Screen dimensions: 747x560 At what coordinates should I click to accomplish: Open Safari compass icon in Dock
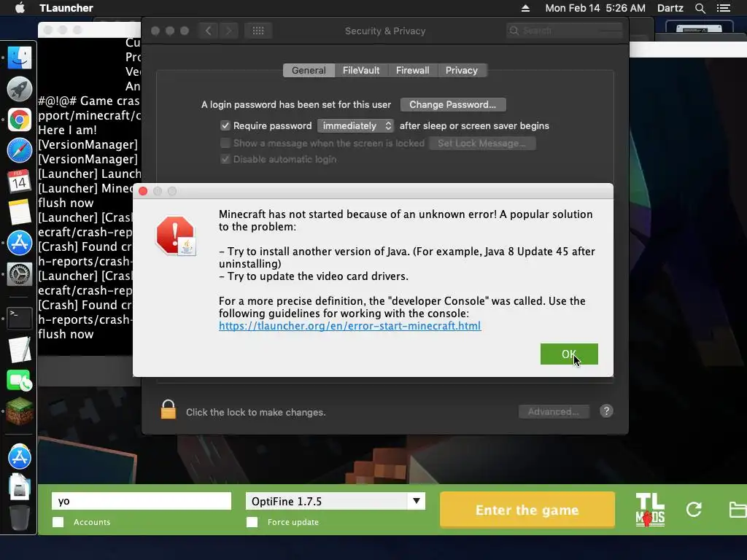(20, 150)
